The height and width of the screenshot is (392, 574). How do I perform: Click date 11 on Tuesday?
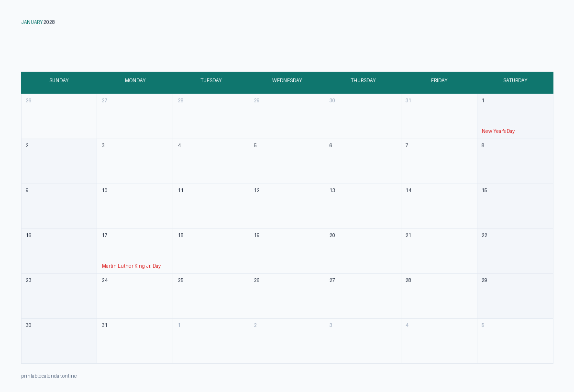180,190
